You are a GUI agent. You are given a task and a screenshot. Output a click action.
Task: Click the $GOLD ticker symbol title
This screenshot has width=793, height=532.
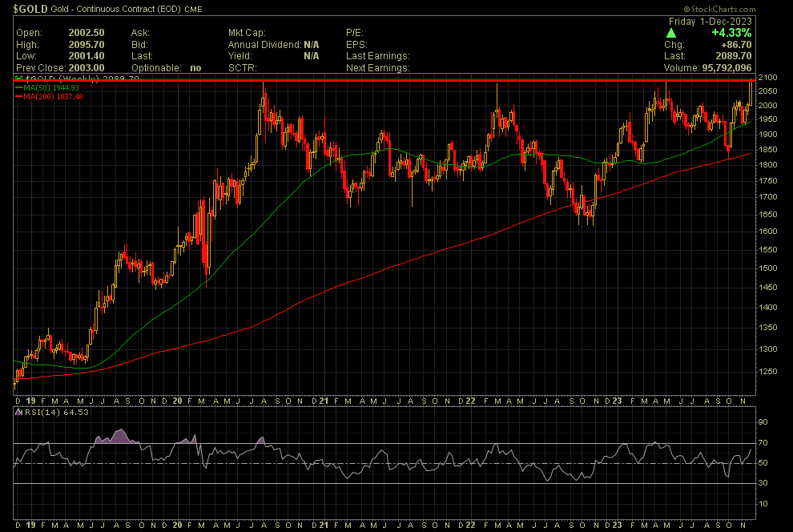(x=30, y=9)
